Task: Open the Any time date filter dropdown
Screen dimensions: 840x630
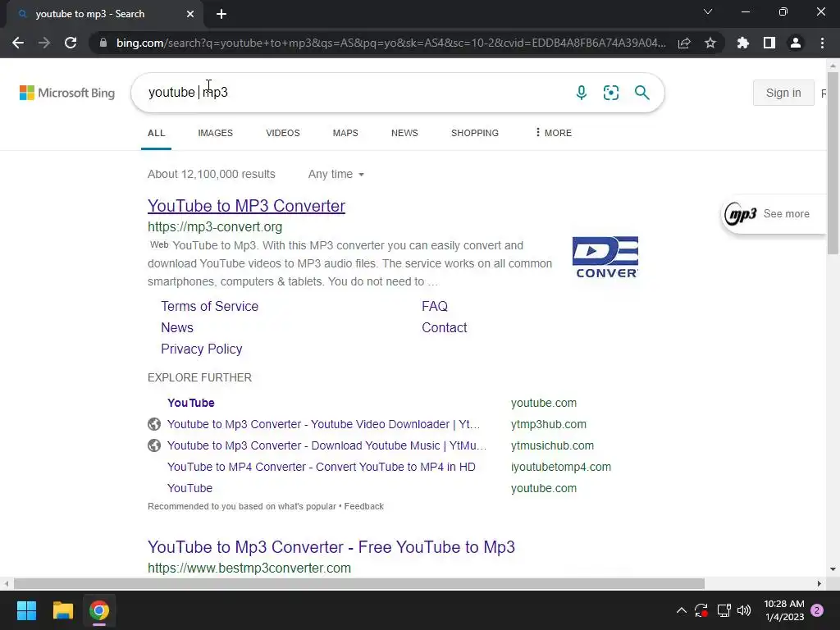Action: coord(336,174)
